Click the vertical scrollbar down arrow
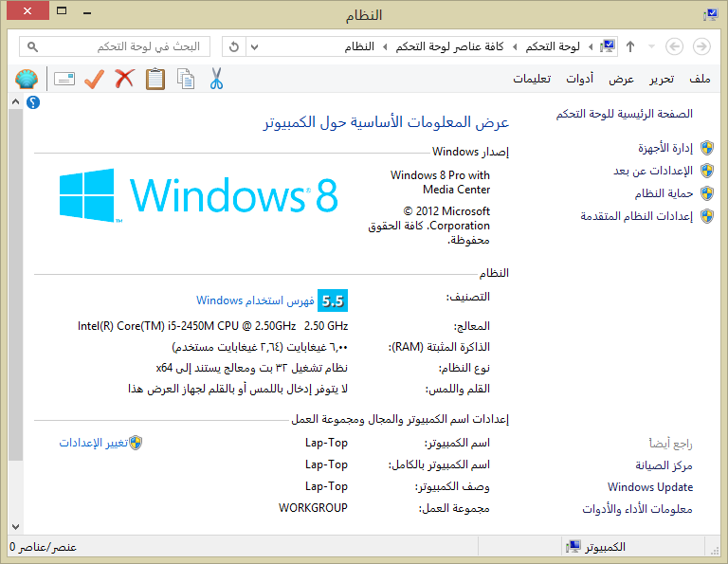This screenshot has width=728, height=564. [x=15, y=527]
